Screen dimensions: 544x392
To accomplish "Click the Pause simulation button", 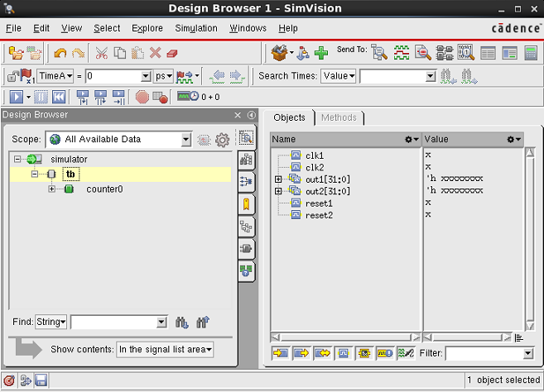I will coord(41,97).
